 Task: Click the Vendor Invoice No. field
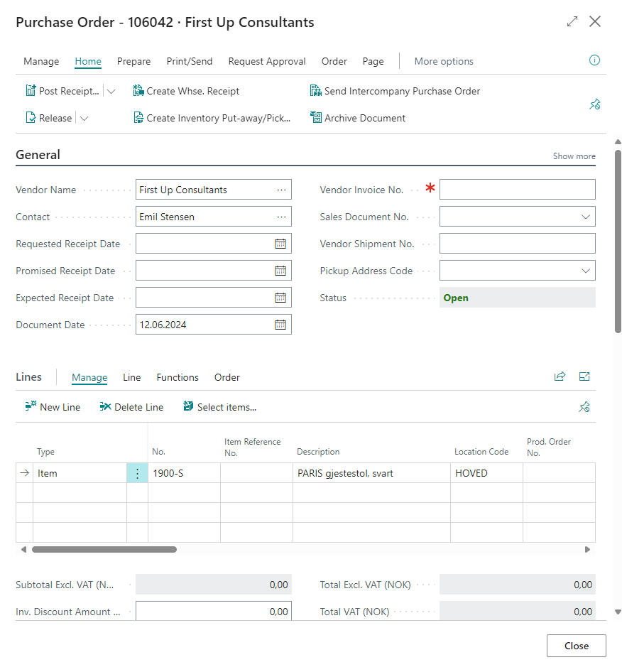pos(517,190)
